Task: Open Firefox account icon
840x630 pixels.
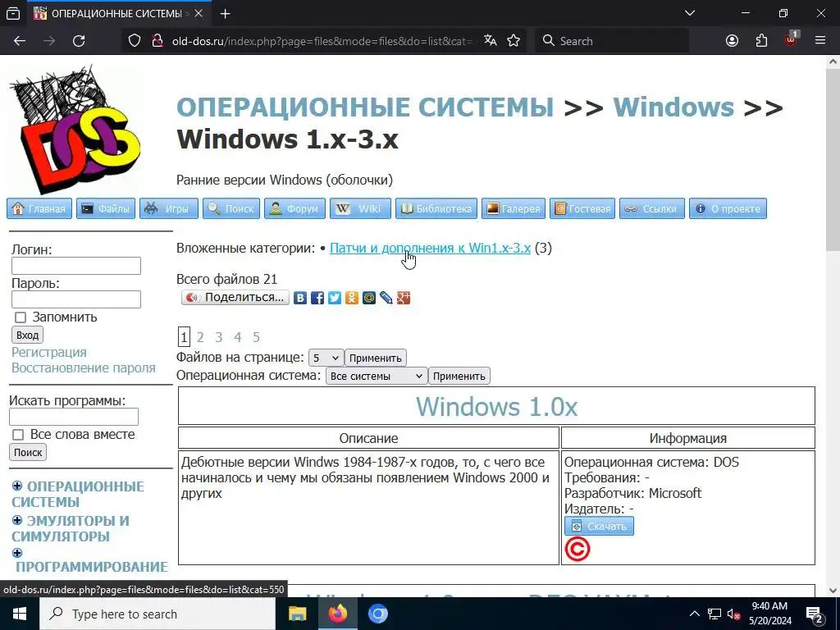Action: click(x=732, y=41)
